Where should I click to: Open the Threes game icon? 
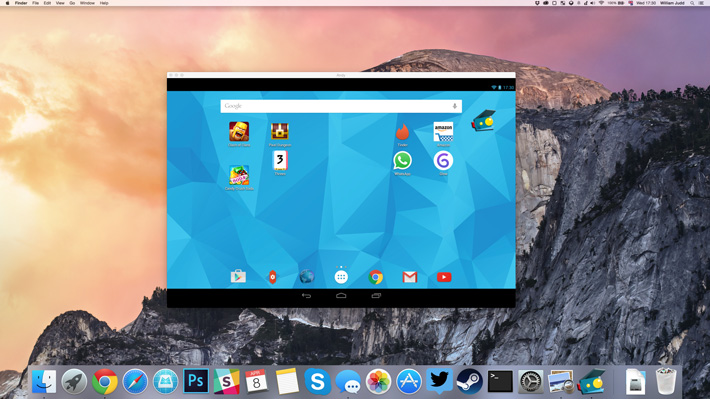pos(280,160)
